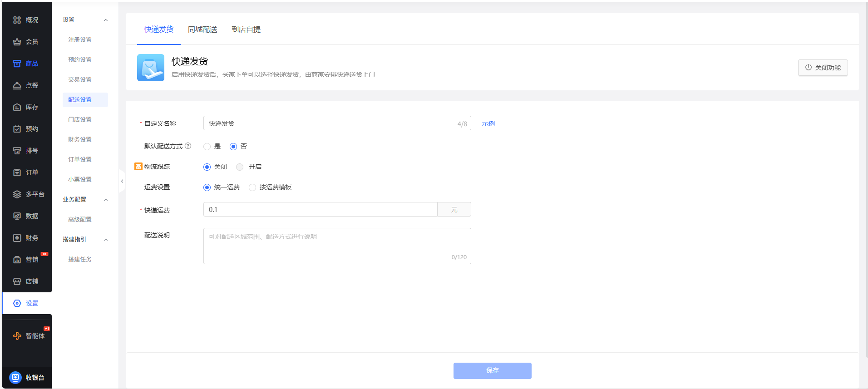Screen dimensions: 868x389
Task: Focus the 快递运费 amount field
Action: (x=321, y=210)
